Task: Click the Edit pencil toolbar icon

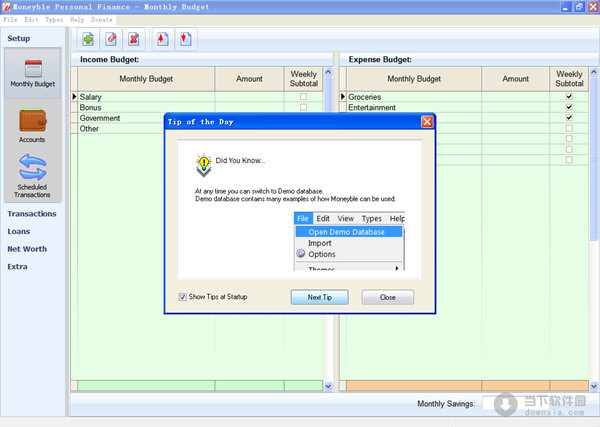Action: (x=111, y=39)
